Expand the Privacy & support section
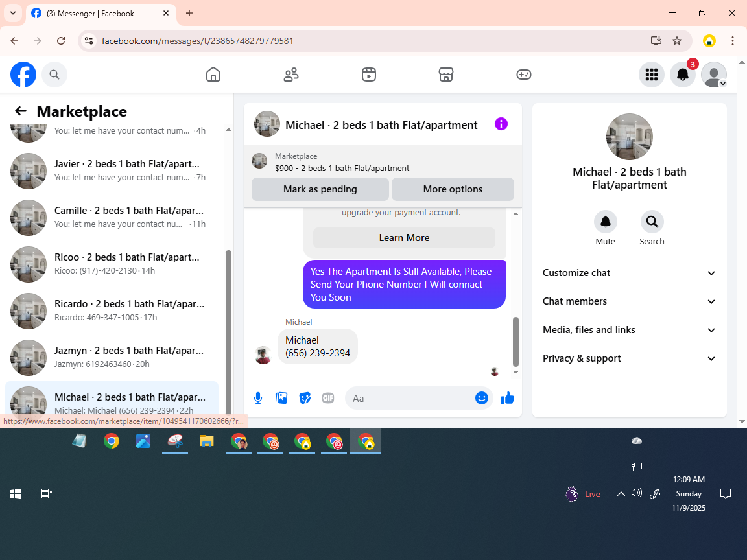Screen dimensions: 747x560 630,358
